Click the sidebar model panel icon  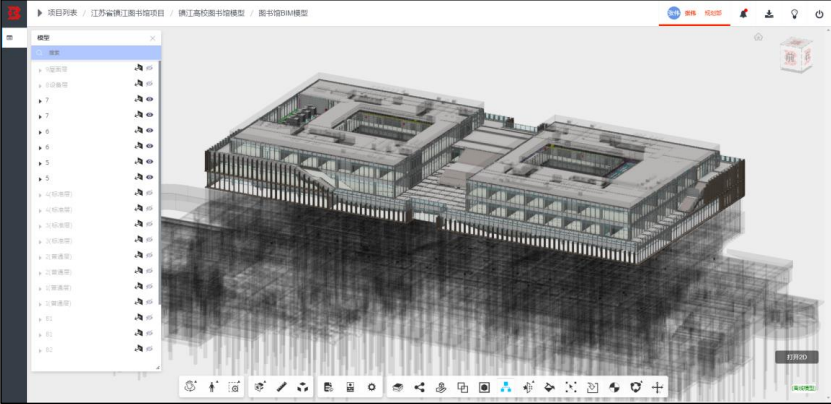[10, 38]
